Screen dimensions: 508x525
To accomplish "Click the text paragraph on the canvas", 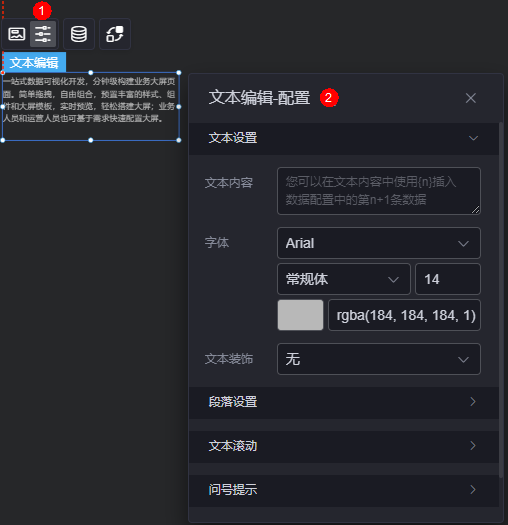I will [89, 100].
